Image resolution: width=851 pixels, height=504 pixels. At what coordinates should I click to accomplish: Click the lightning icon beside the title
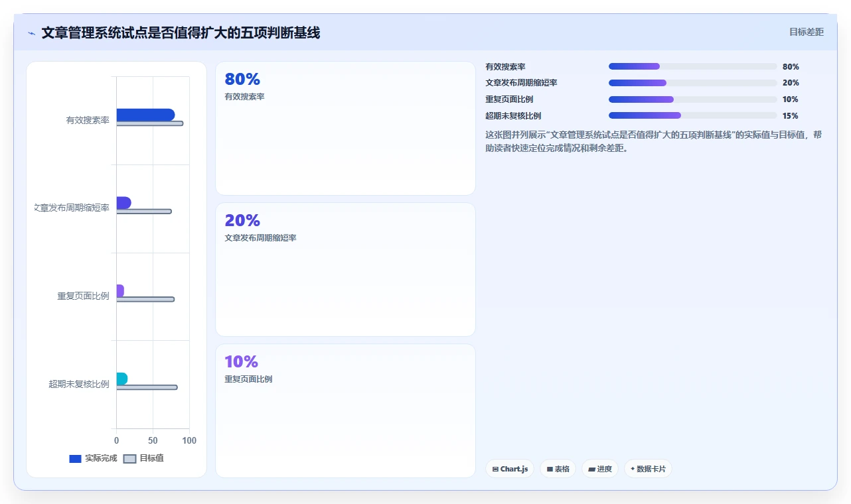(31, 32)
